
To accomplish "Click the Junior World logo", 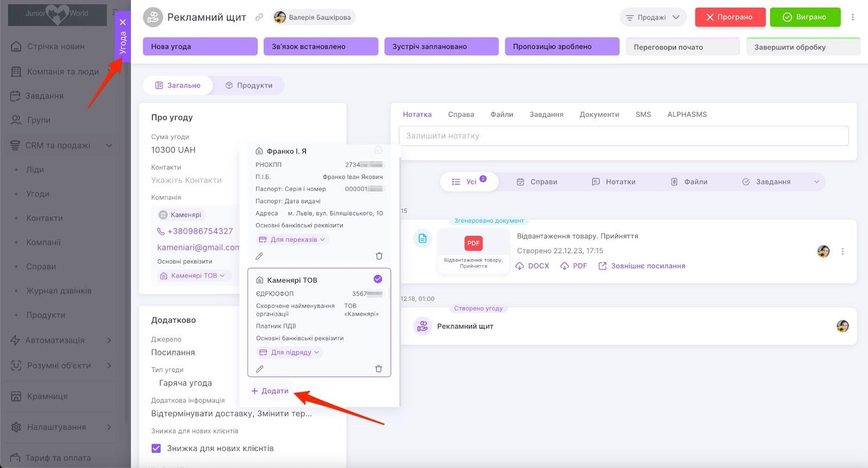I will (57, 14).
